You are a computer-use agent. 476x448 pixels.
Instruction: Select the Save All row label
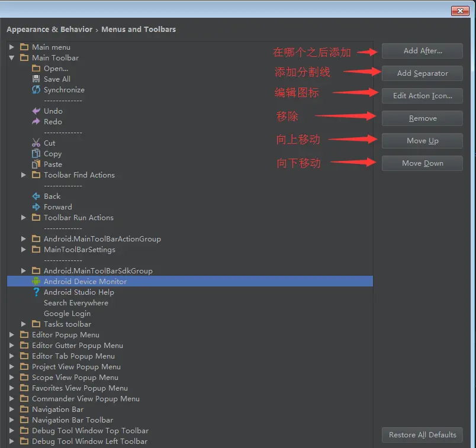pyautogui.click(x=57, y=79)
